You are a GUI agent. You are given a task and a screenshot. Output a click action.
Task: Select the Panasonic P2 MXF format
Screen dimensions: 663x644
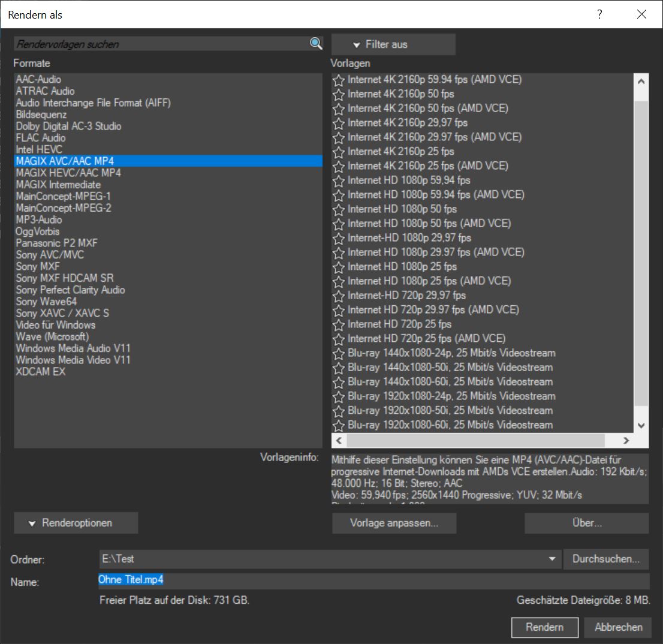(x=168, y=243)
